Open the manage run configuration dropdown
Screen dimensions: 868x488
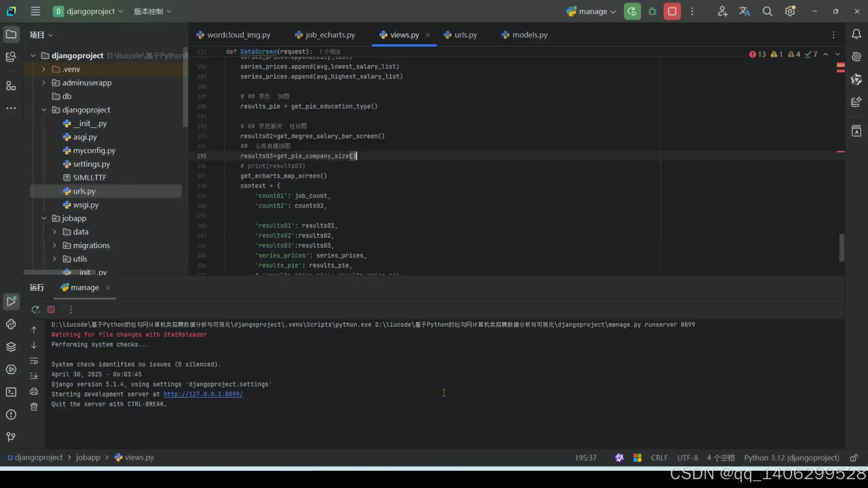click(591, 12)
